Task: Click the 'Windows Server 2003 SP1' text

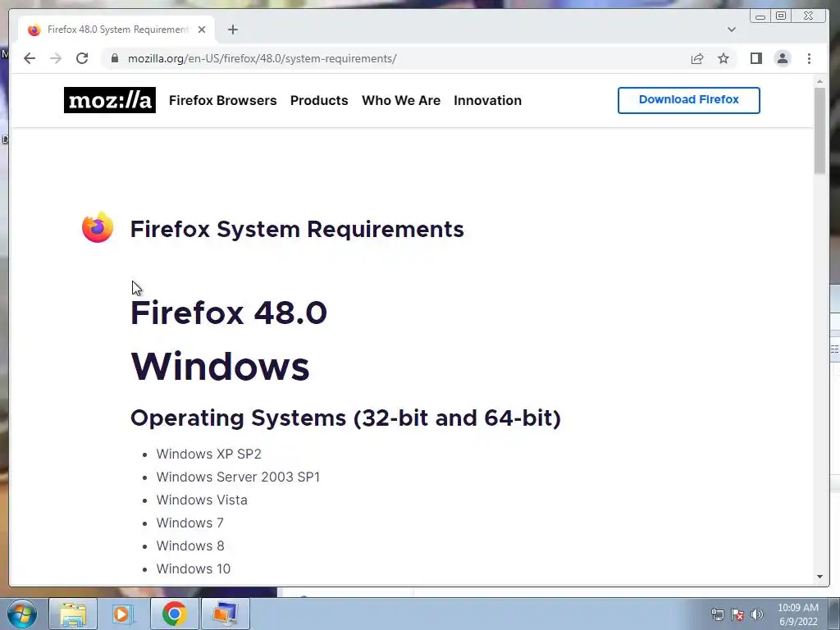Action: click(x=238, y=477)
